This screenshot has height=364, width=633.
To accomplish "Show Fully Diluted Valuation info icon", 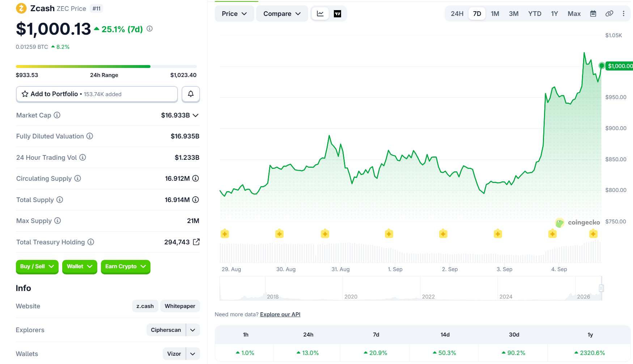I will (90, 136).
